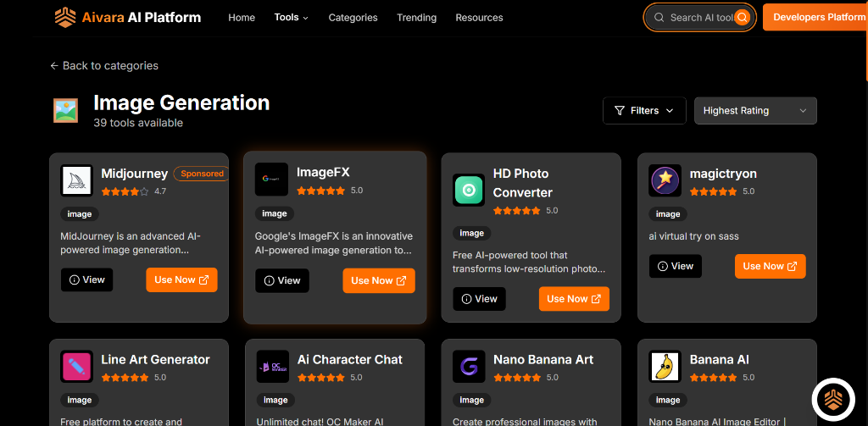
Task: View Midjourney details
Action: coord(87,280)
